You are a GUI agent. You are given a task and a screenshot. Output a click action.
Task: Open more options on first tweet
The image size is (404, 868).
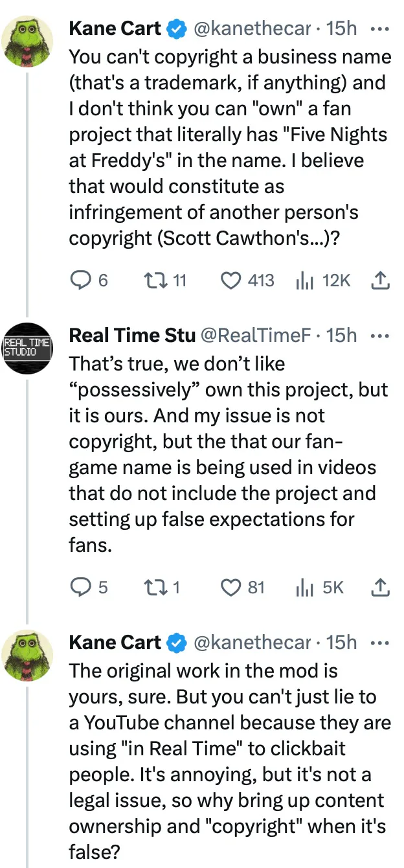pyautogui.click(x=378, y=29)
